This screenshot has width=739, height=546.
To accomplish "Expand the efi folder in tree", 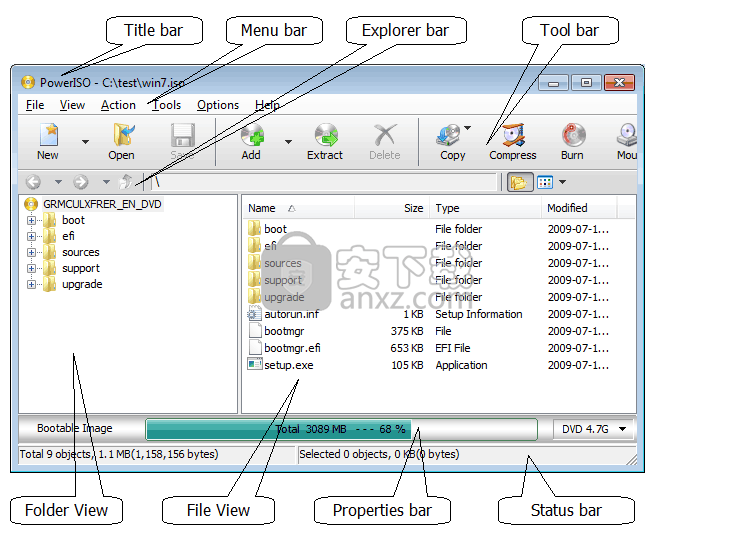I will click(31, 236).
